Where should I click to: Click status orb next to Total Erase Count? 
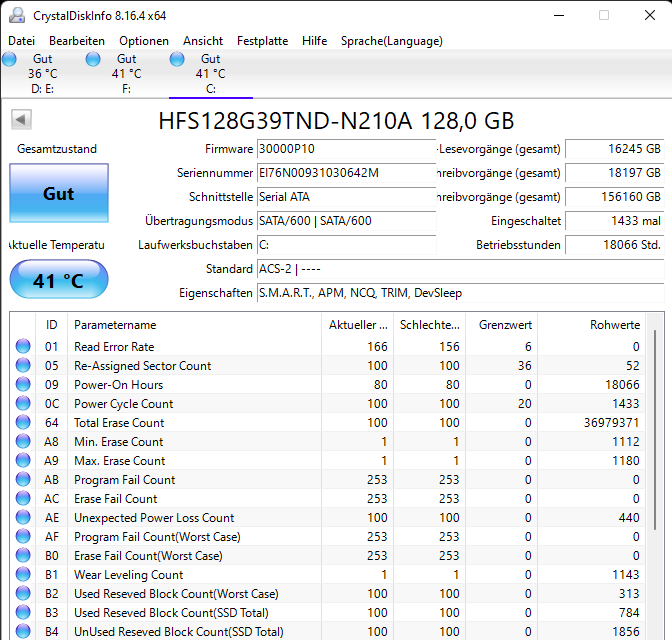point(23,423)
